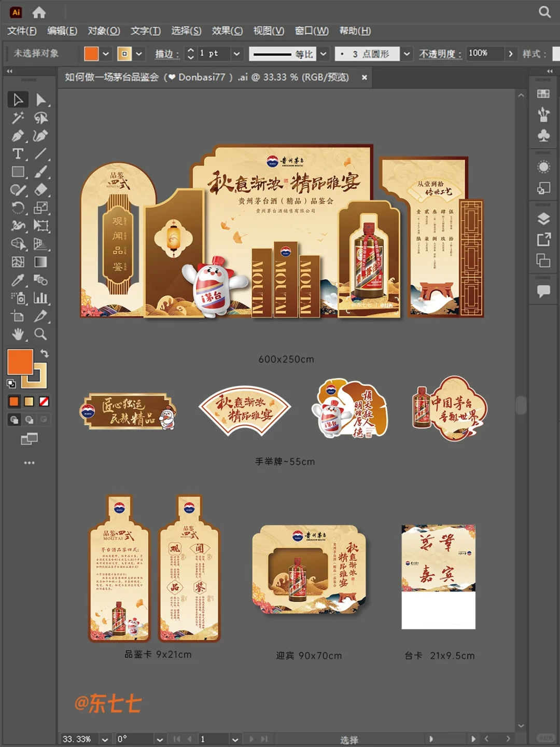The height and width of the screenshot is (747, 560).
Task: Select the Hand tool
Action: click(x=18, y=334)
